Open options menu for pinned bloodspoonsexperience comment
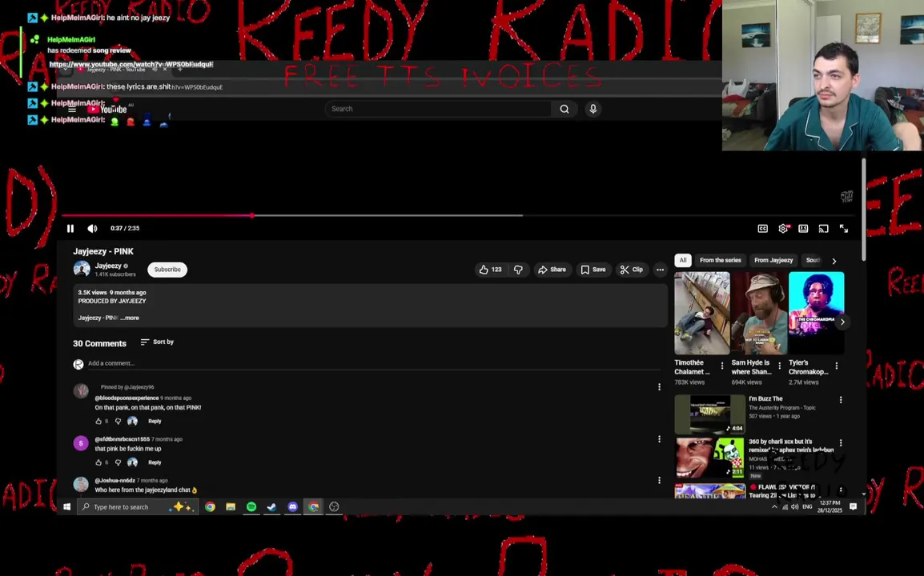 click(660, 387)
